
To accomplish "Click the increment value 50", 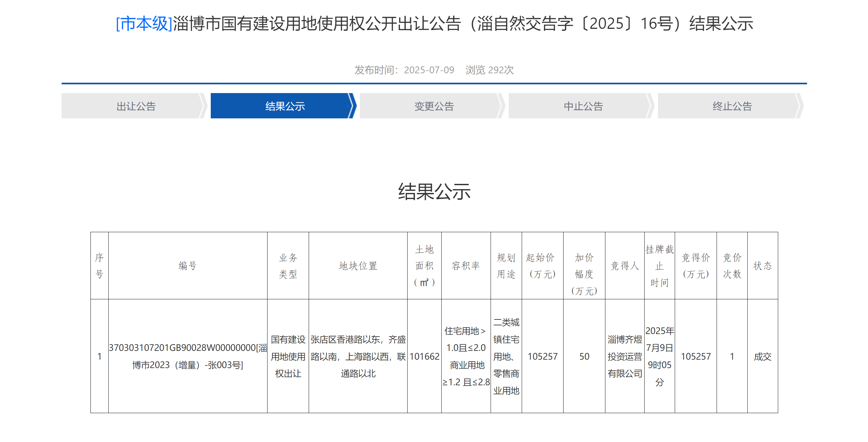I will 584,356.
